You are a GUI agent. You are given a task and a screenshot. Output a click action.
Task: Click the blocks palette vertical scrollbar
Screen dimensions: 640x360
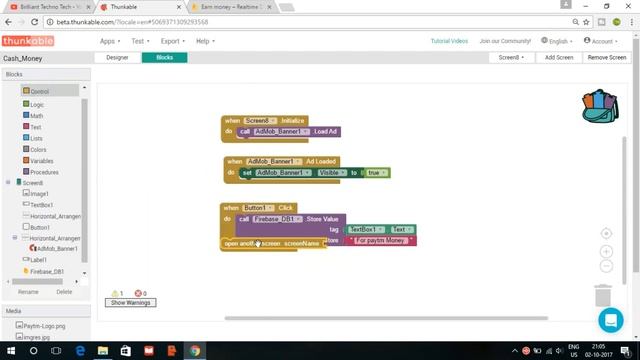pyautogui.click(x=84, y=180)
